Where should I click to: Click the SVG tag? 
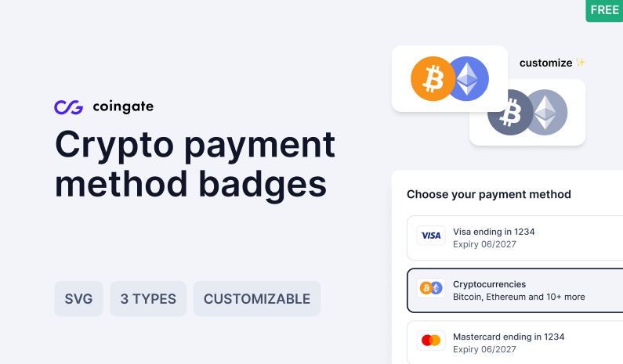78,299
